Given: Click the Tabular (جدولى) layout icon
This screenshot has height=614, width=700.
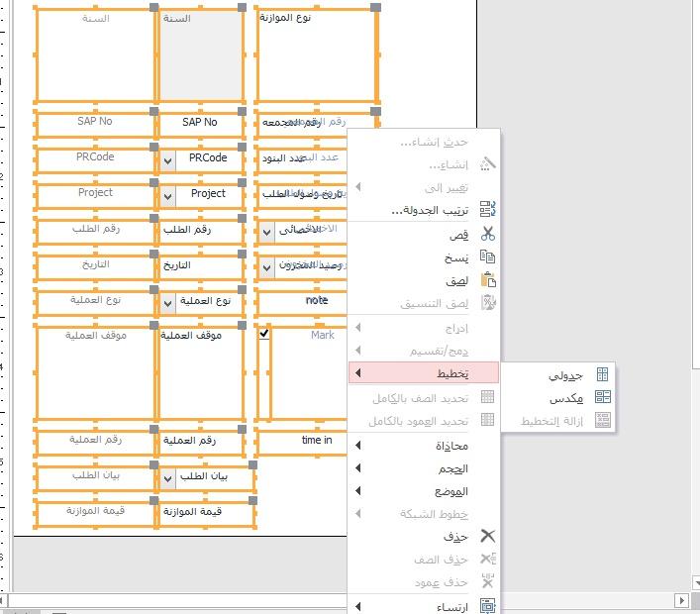Looking at the screenshot, I should pos(602,374).
